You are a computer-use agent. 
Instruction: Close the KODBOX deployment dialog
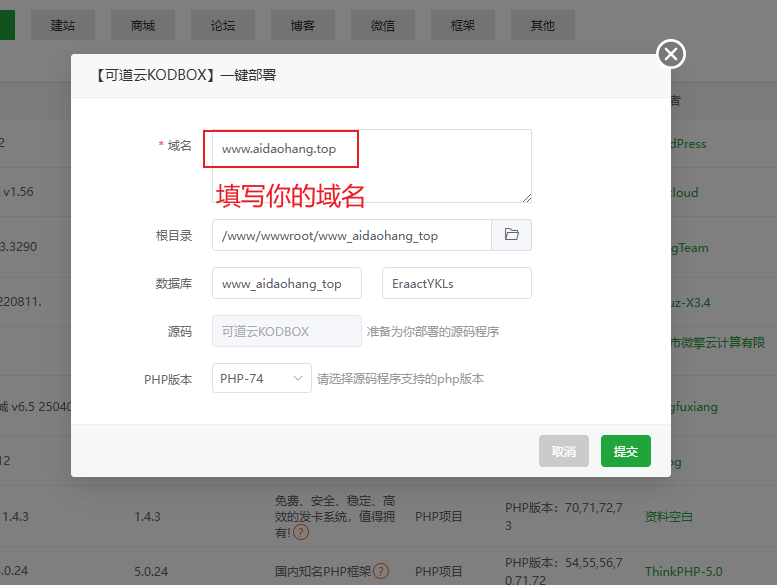[671, 54]
